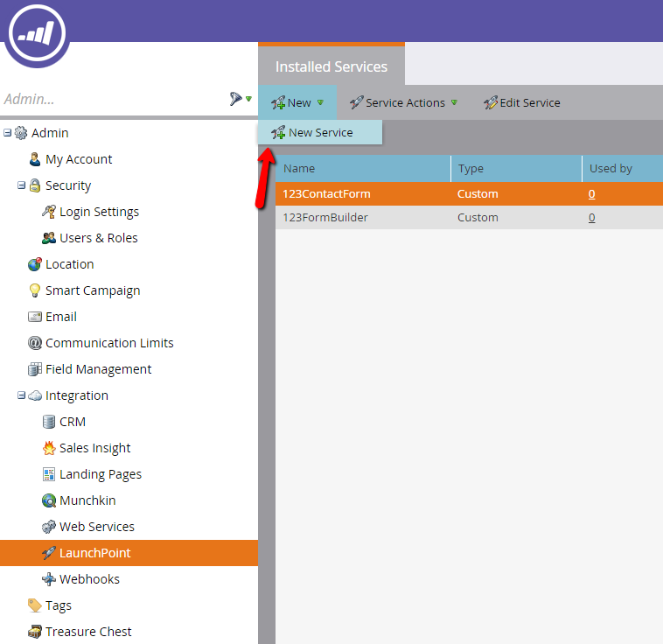Open Communication Limits in the tree

(x=109, y=343)
